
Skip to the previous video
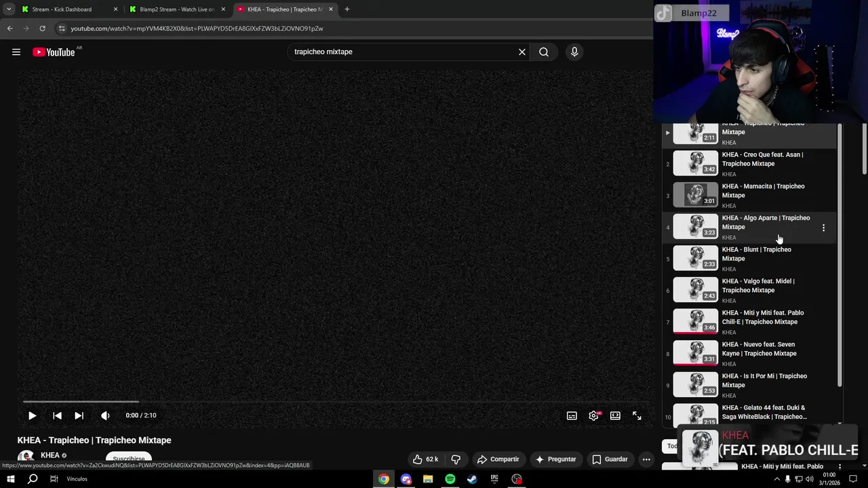coord(57,415)
